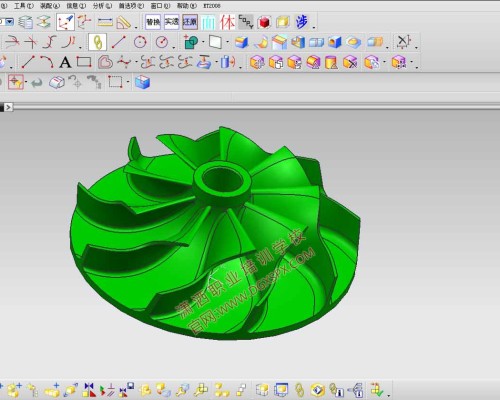Expand the layer number dropdown

[x=9, y=22]
